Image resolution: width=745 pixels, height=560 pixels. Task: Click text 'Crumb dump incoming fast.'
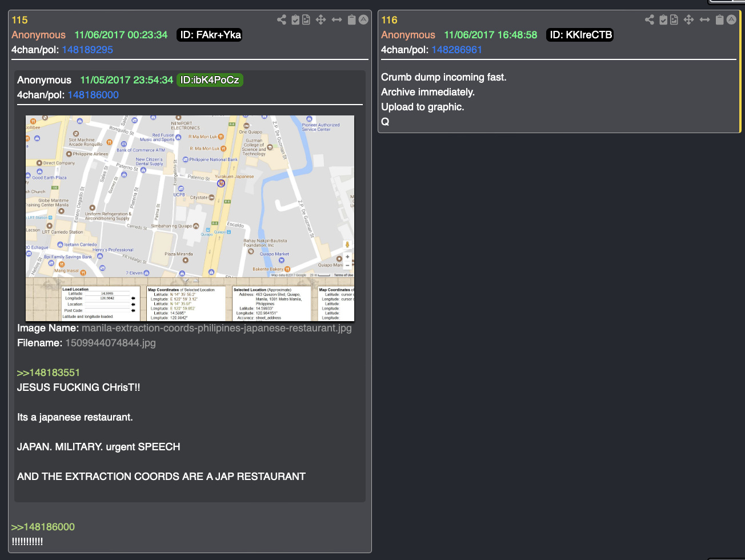pyautogui.click(x=444, y=77)
